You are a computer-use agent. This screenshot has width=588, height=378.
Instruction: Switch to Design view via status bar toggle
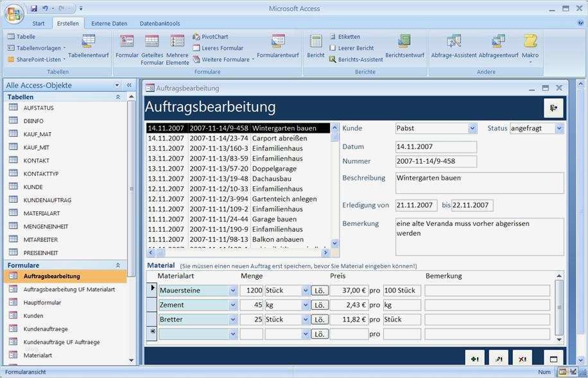pyautogui.click(x=573, y=372)
